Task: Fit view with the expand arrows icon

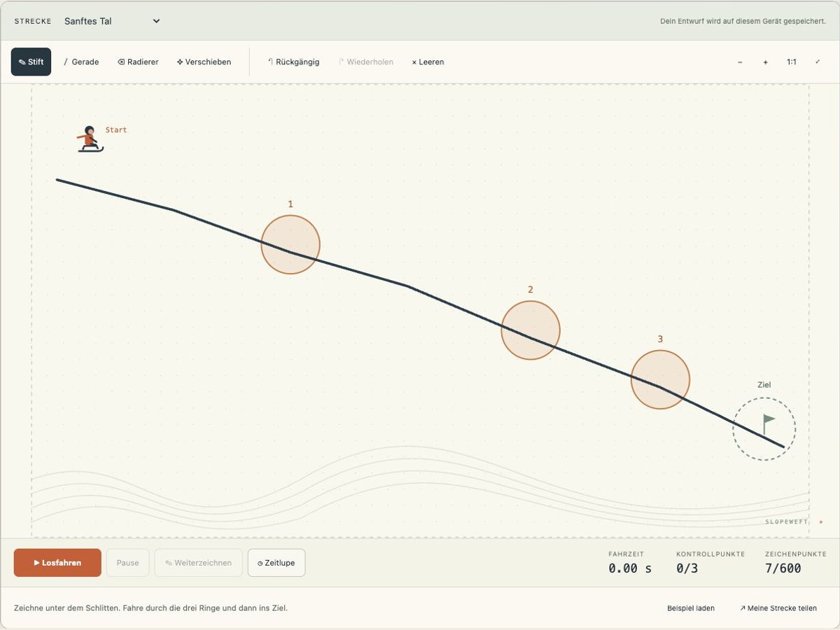Action: click(818, 62)
